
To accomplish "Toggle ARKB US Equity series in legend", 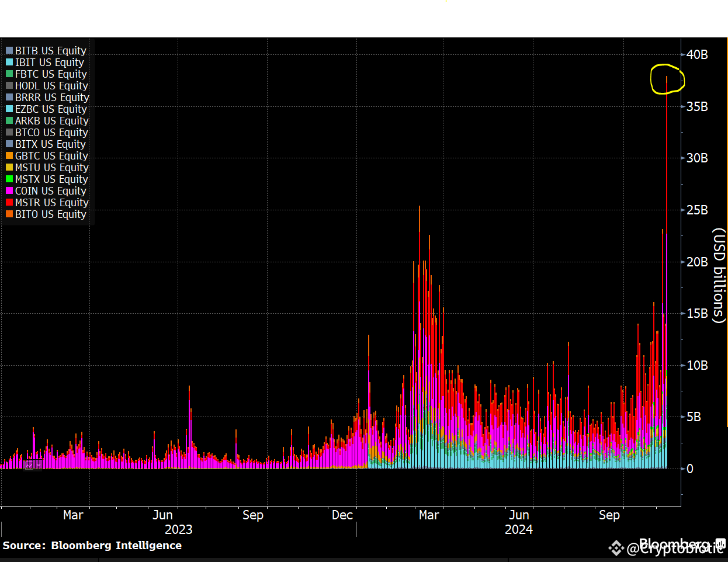I will click(x=47, y=121).
